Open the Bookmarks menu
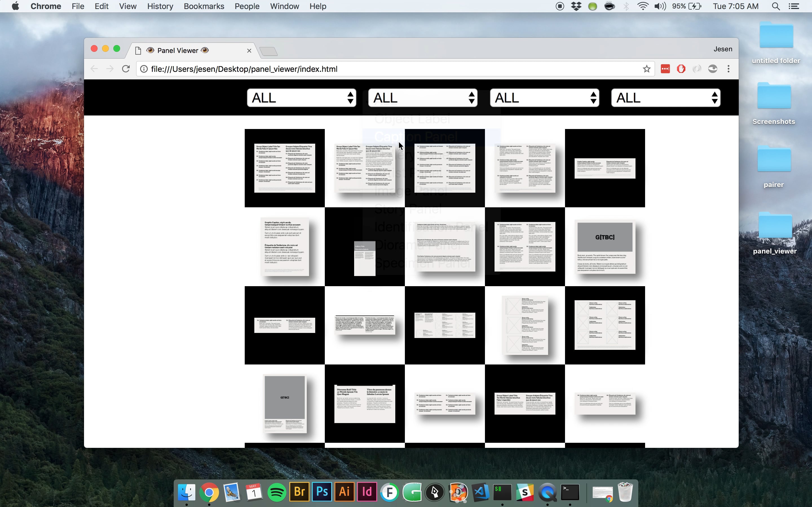The height and width of the screenshot is (507, 812). coord(204,6)
